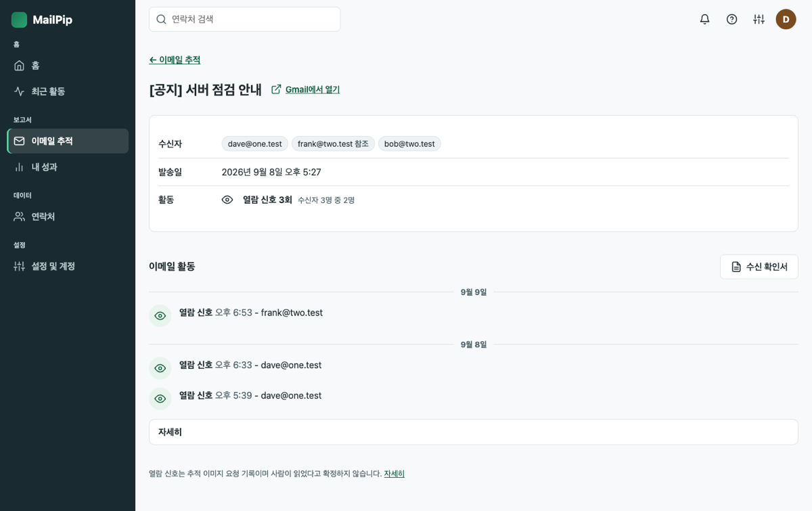Click the search magnifier icon
Viewport: 812px width, 511px height.
pos(161,19)
